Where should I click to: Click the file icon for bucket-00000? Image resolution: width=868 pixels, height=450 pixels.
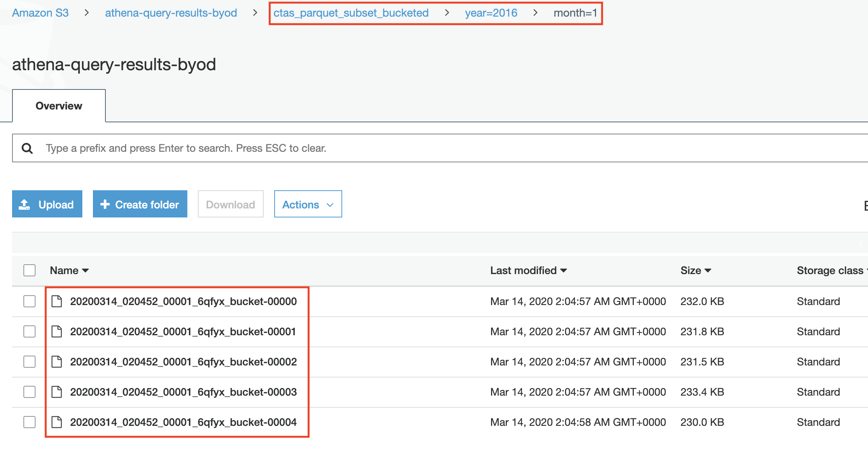click(57, 301)
